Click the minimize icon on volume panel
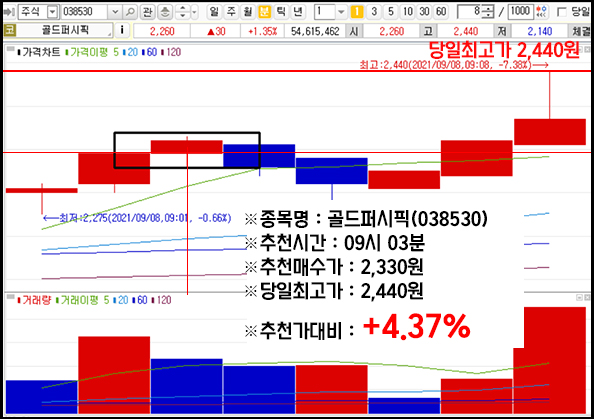This screenshot has height=419, width=594. (x=579, y=298)
